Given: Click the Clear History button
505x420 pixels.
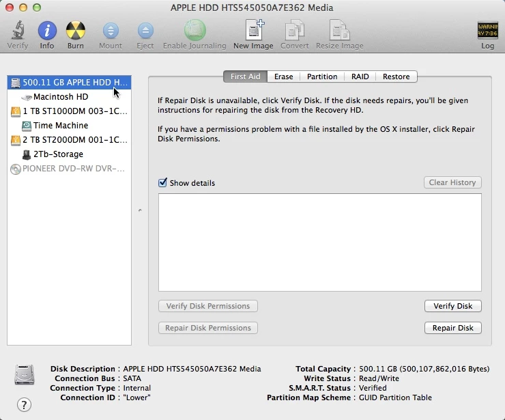Looking at the screenshot, I should [452, 182].
